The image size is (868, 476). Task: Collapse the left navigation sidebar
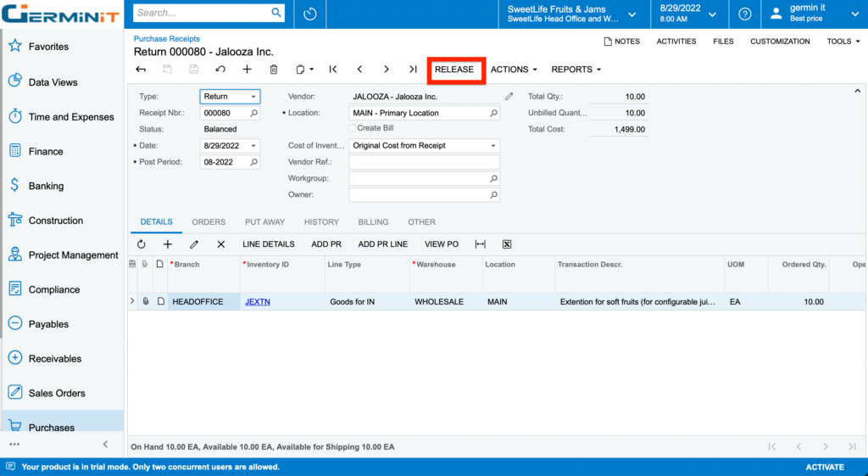[106, 444]
